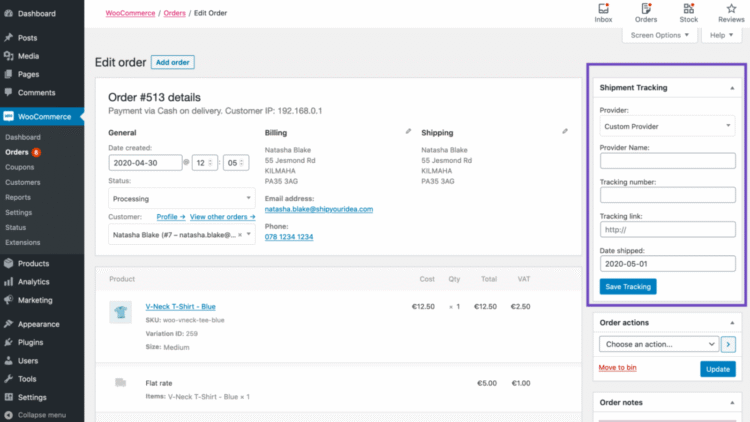Open the Reports submenu item
This screenshot has width=750, height=422.
click(x=18, y=197)
